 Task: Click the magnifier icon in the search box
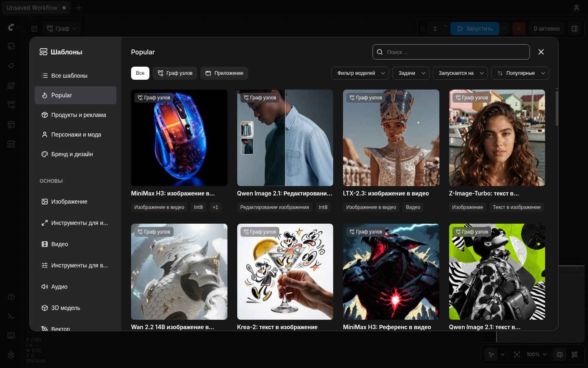[380, 52]
